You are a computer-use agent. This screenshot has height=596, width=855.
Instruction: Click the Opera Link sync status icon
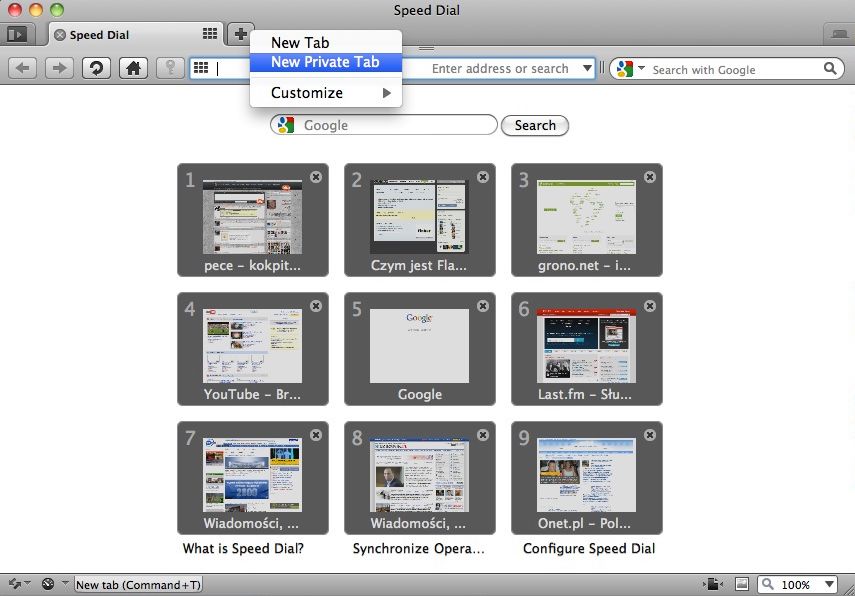click(15, 584)
